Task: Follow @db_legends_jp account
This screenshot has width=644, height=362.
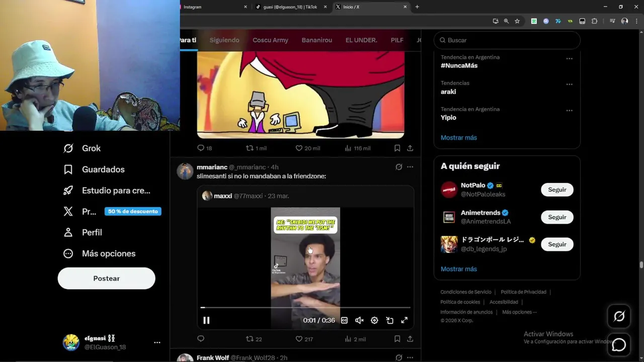Action: point(557,244)
